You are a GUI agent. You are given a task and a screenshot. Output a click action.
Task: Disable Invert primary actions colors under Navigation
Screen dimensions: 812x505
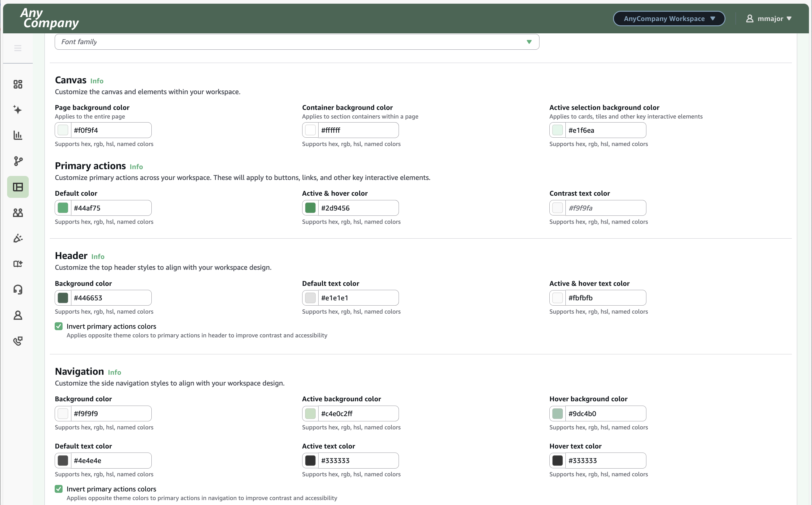click(x=58, y=489)
